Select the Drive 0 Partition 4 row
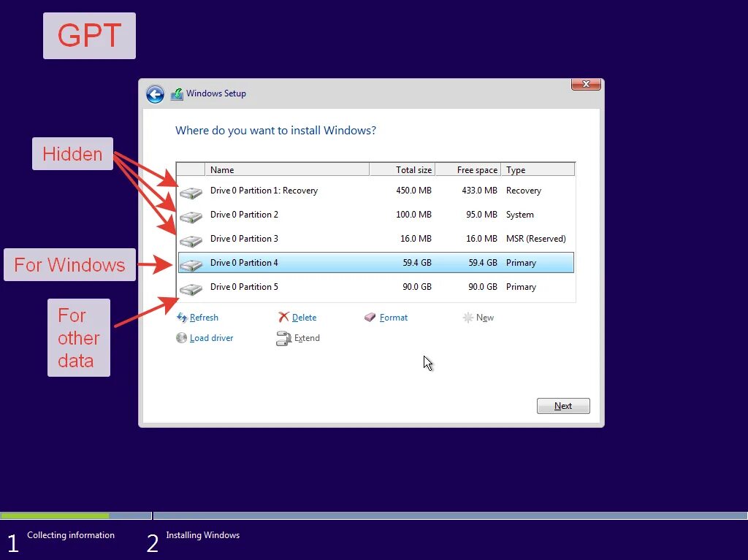Image resolution: width=748 pixels, height=560 pixels. pos(376,263)
